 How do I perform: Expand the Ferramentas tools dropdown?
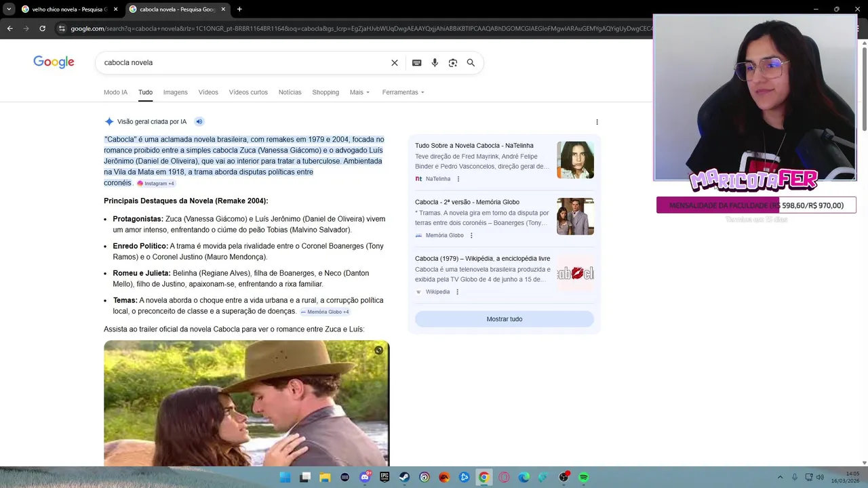403,92
